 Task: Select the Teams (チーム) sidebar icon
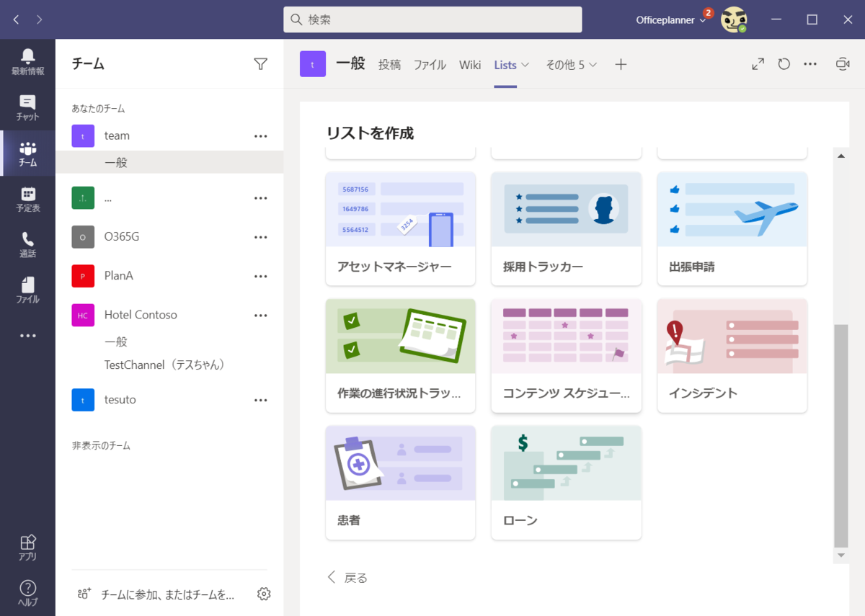click(x=27, y=153)
